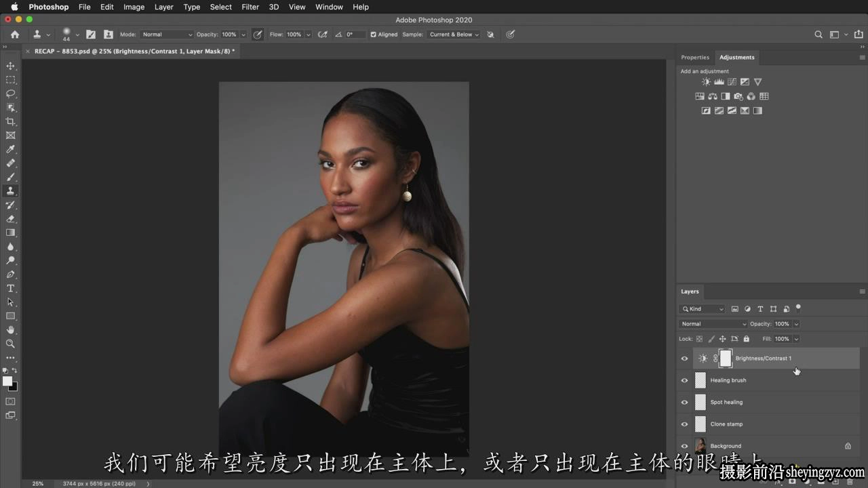Hide the Clone stamp layer
This screenshot has width=868, height=488.
click(x=684, y=424)
